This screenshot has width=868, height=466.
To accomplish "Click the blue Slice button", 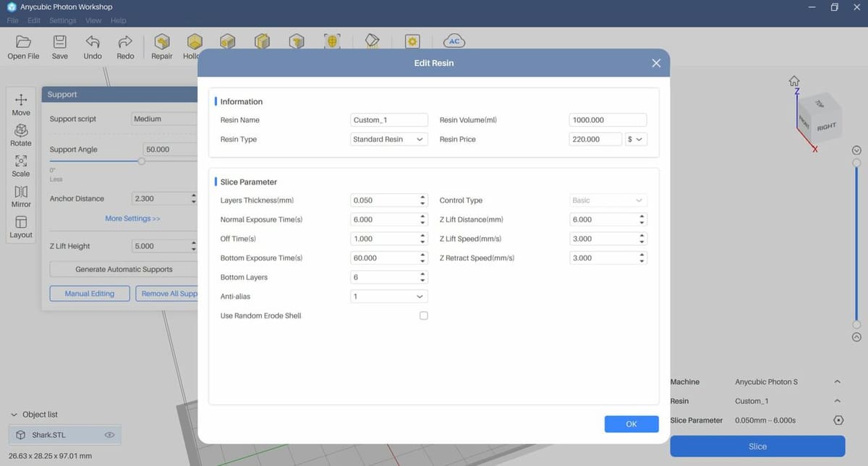I will pyautogui.click(x=757, y=446).
